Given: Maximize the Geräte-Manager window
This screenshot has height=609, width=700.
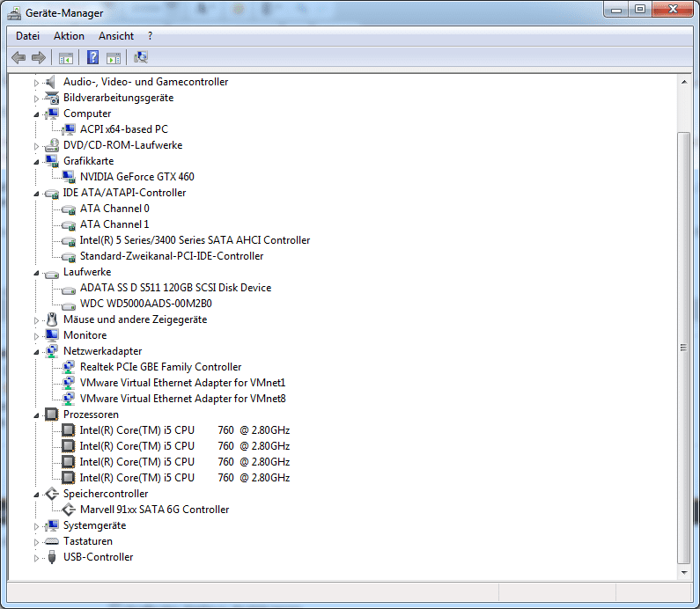Looking at the screenshot, I should tap(640, 10).
